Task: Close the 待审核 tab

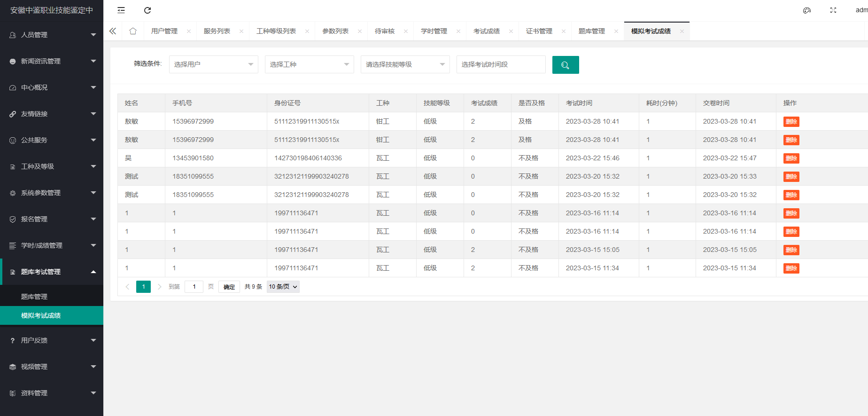Action: pyautogui.click(x=406, y=31)
